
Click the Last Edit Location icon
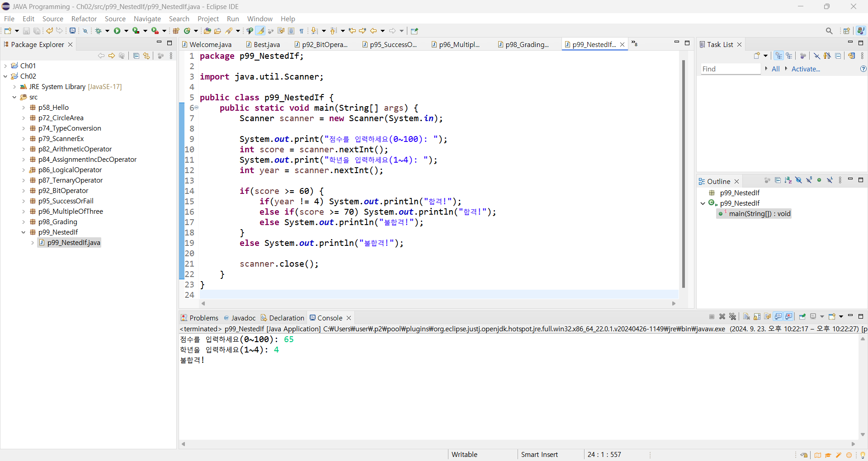[x=353, y=31]
